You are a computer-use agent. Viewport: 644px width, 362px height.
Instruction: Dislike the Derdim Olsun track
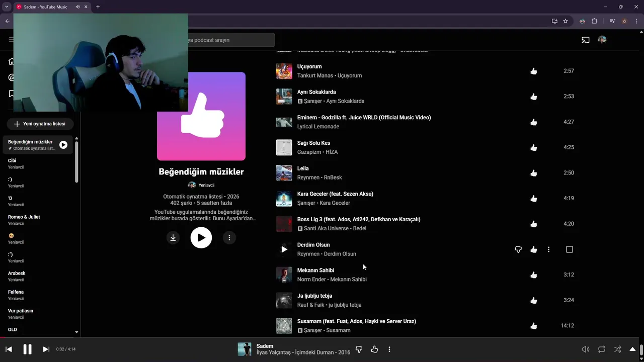click(x=518, y=249)
